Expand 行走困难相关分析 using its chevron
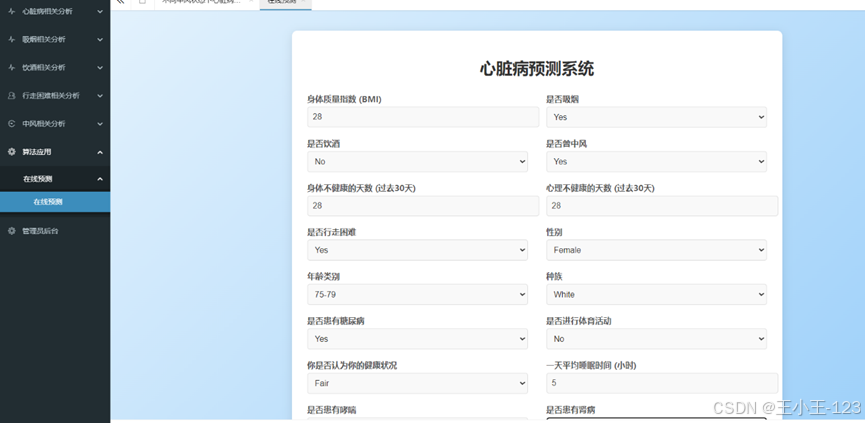The width and height of the screenshot is (865, 423). tap(100, 95)
